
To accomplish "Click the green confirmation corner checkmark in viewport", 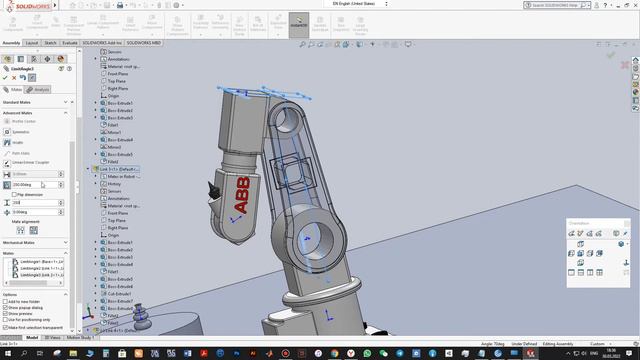I will (x=611, y=55).
